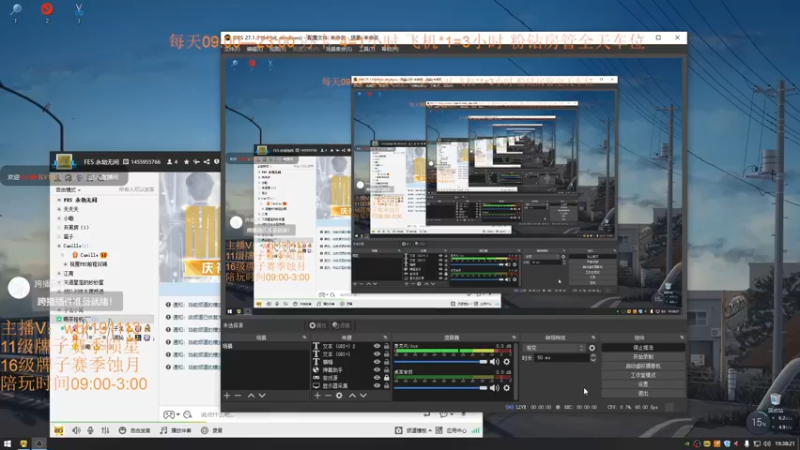The width and height of the screenshot is (800, 450).
Task: Click desktop audio volume slider handle
Action: [483, 388]
